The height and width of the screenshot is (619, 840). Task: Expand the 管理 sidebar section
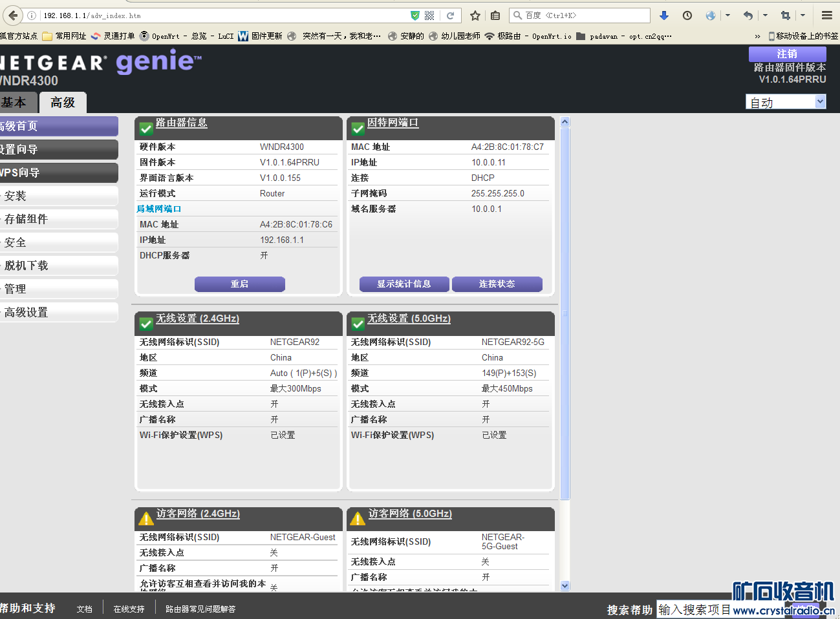click(x=58, y=289)
